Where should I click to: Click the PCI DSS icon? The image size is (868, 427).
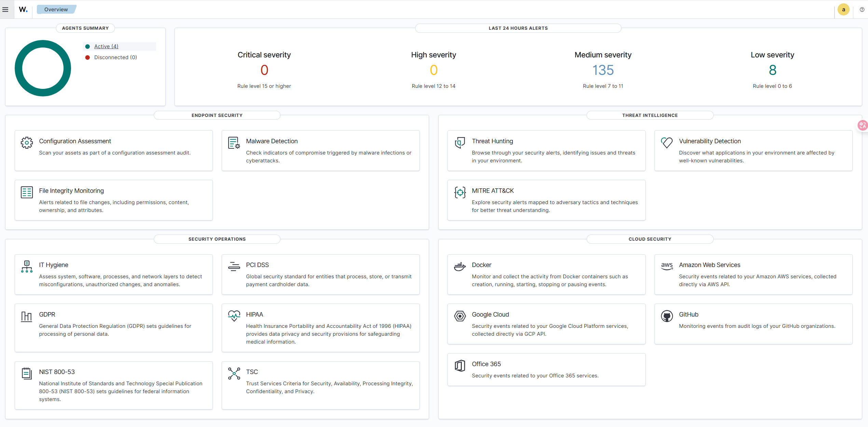pos(234,266)
